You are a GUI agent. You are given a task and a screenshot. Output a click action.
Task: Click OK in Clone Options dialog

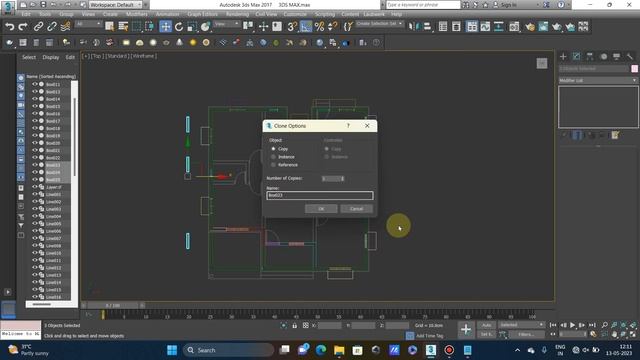[321, 209]
